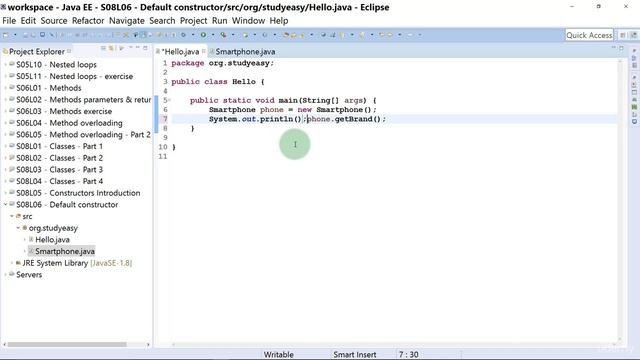Image resolution: width=640 pixels, height=360 pixels.
Task: Select the S06L04 Method overloading project
Action: [x=69, y=123]
